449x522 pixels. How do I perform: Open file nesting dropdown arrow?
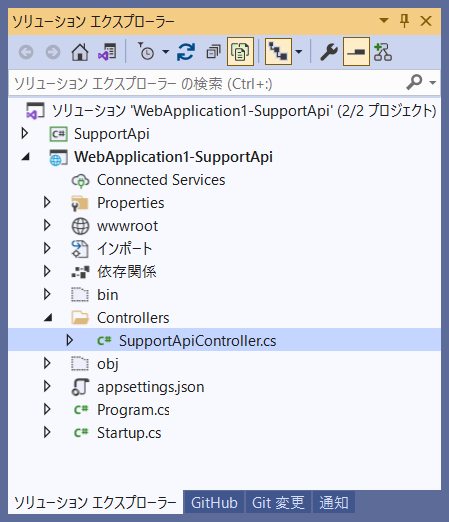coord(299,52)
